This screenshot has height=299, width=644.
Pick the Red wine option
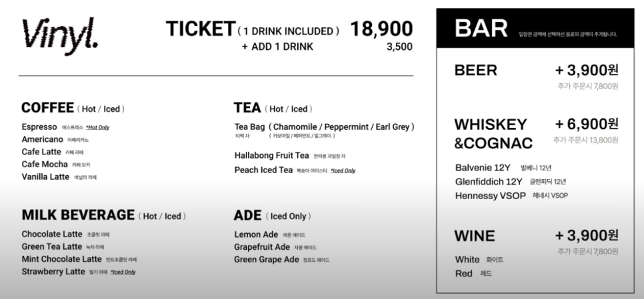coord(464,274)
